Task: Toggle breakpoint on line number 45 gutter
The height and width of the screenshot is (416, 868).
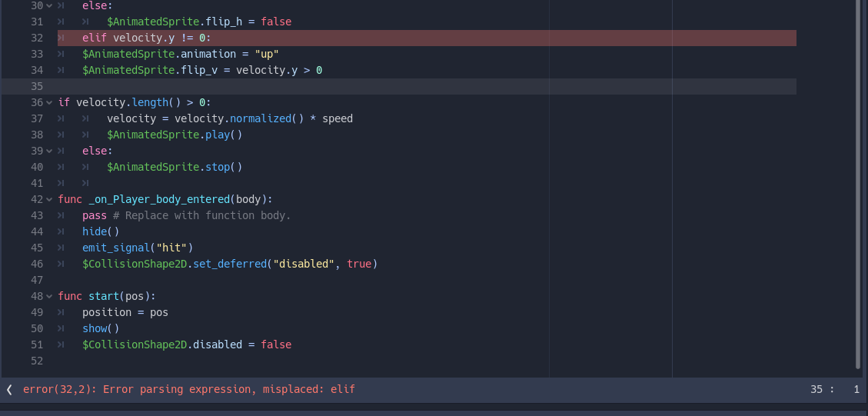Action: [37, 248]
